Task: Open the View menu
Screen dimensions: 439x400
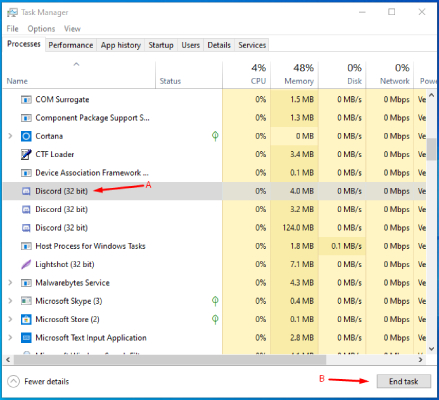Action: [72, 29]
